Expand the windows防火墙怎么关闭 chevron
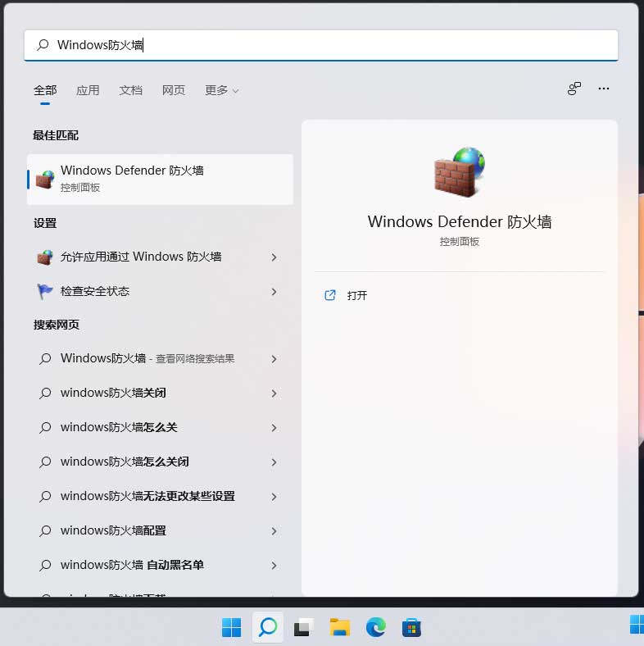644x646 pixels. 274,462
